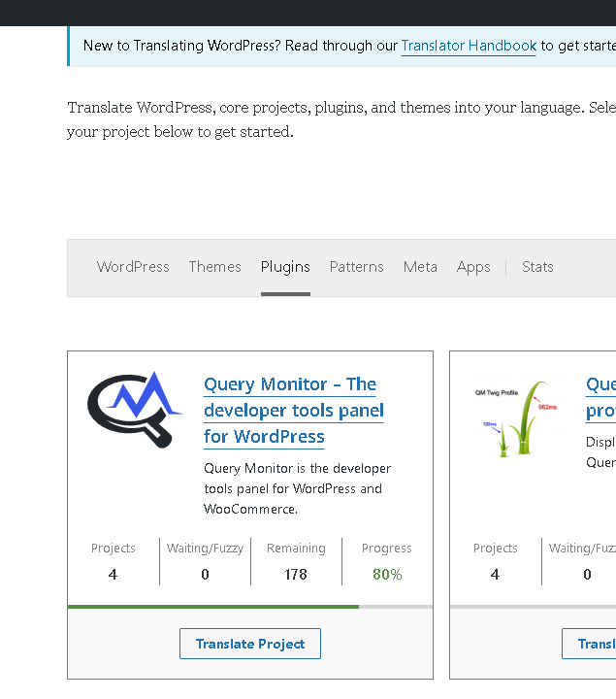Click the Query Monitor description text
The width and height of the screenshot is (616, 699).
(297, 488)
